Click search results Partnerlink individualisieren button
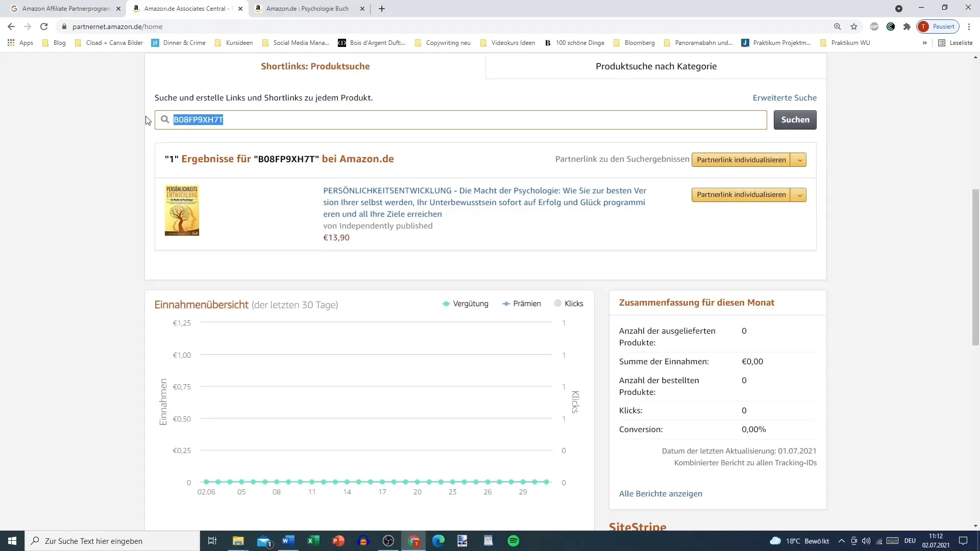 [741, 160]
